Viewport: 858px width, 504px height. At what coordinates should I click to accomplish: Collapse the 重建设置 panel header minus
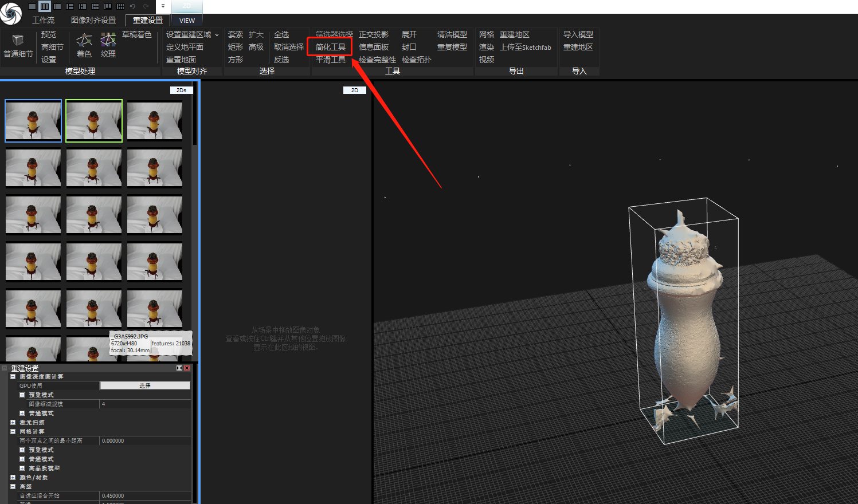(4, 368)
